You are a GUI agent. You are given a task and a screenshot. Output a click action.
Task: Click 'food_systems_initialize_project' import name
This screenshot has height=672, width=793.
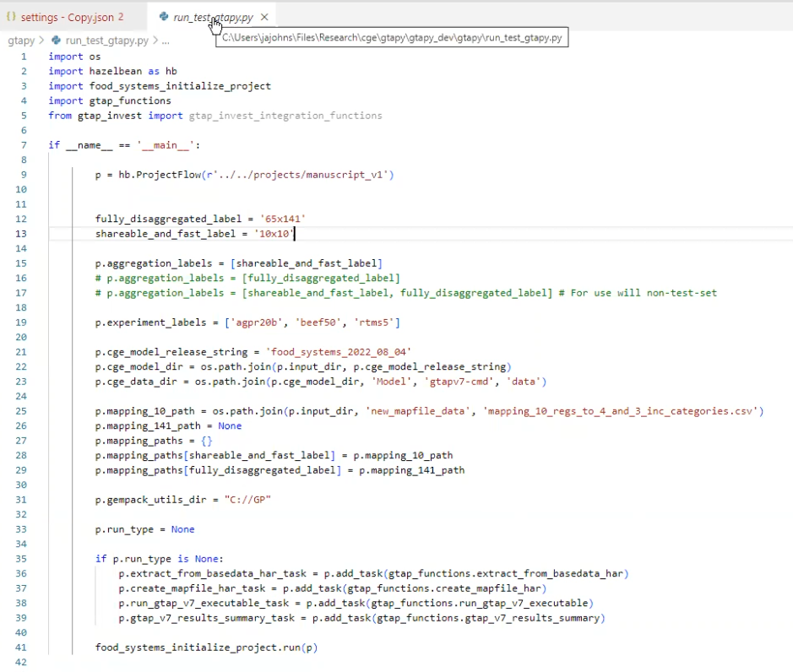click(x=180, y=86)
